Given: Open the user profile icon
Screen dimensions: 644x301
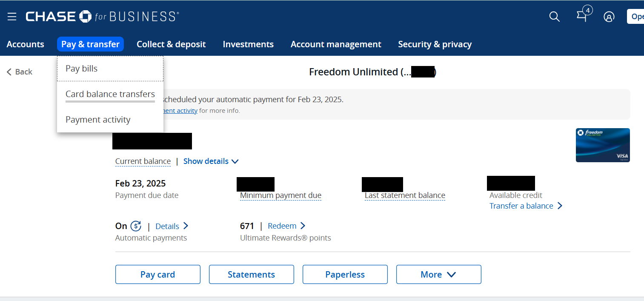Looking at the screenshot, I should pos(609,17).
